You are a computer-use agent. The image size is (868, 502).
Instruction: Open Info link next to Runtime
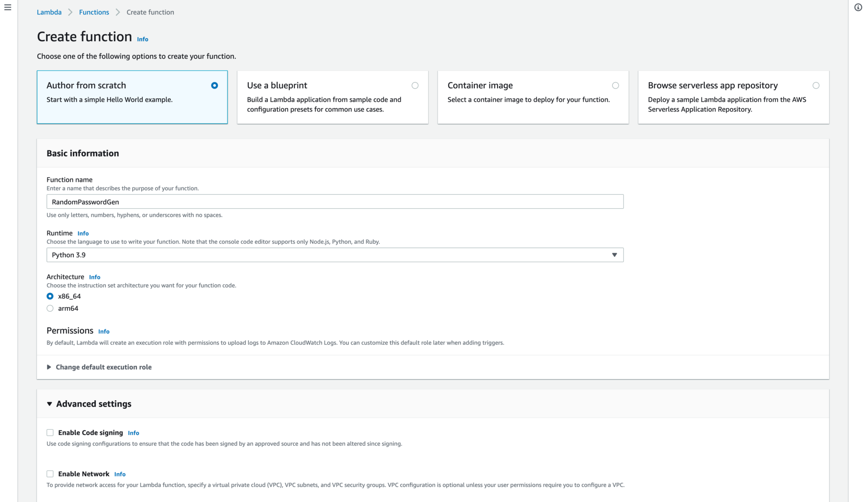tap(83, 233)
